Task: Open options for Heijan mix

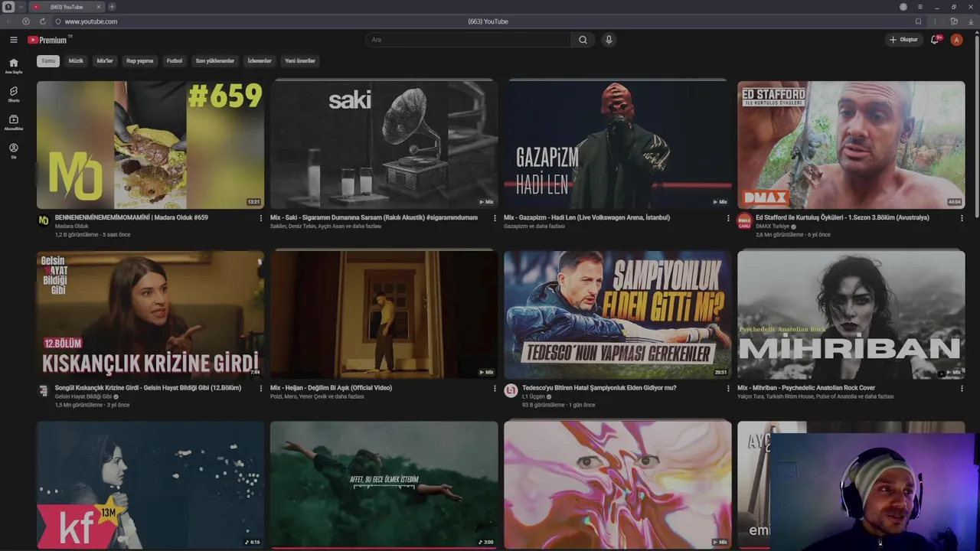Action: click(x=494, y=388)
